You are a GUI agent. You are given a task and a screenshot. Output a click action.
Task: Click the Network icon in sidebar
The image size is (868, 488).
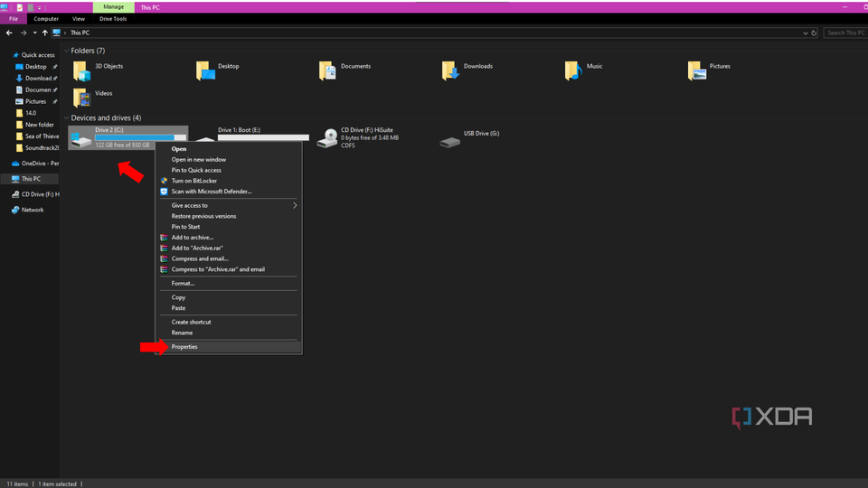tap(15, 210)
